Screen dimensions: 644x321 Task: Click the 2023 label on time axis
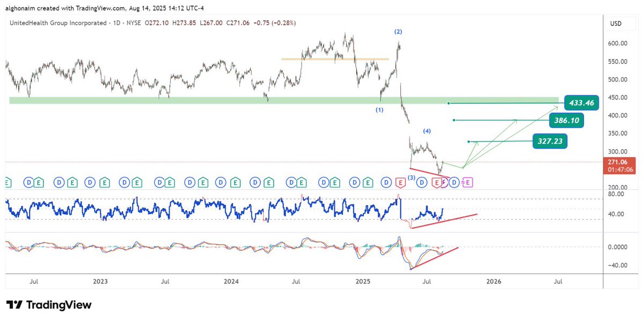coord(100,281)
